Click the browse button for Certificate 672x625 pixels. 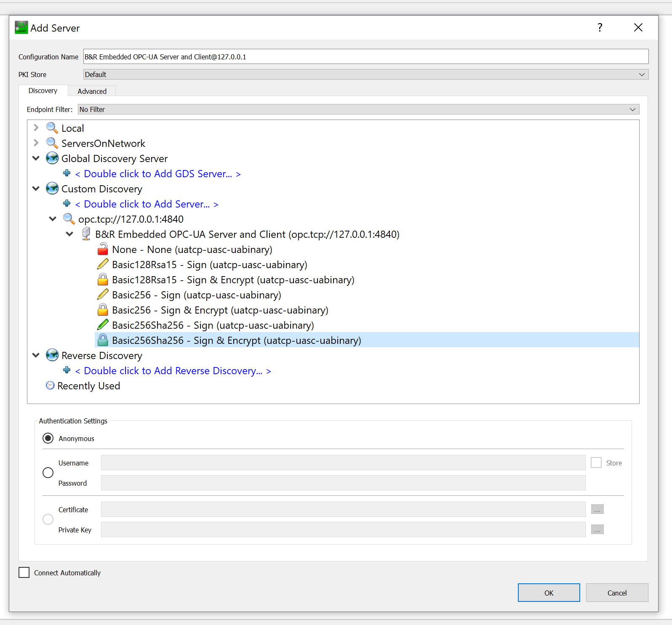pyautogui.click(x=597, y=509)
